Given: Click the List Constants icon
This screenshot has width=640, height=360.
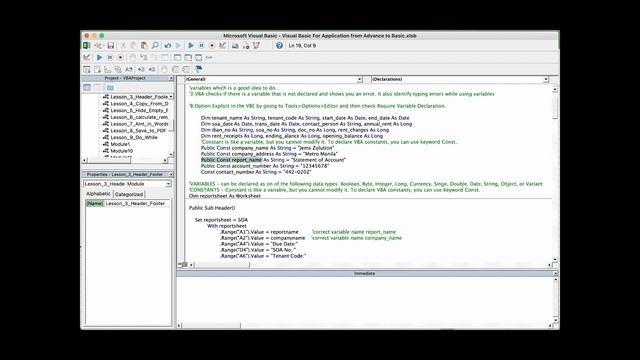Looking at the screenshot, I should (x=97, y=69).
